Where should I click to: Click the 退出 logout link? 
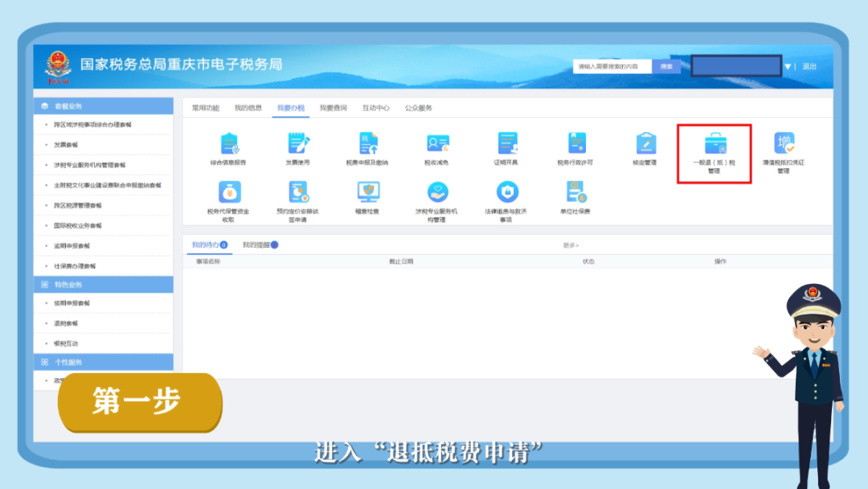tap(809, 67)
